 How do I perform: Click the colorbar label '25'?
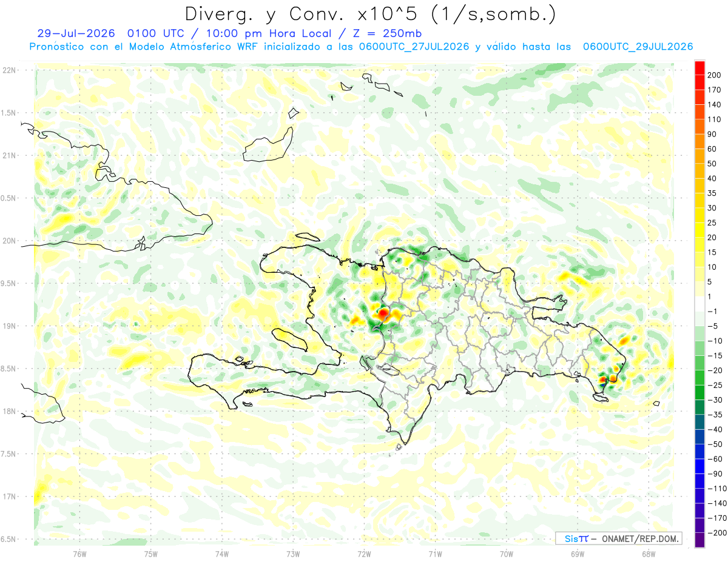712,222
